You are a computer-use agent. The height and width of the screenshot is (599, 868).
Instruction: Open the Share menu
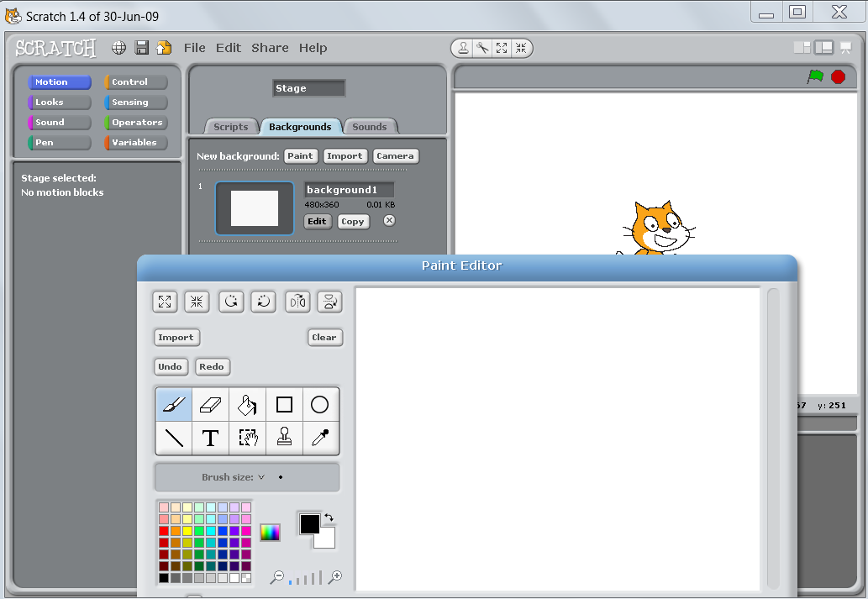pyautogui.click(x=270, y=48)
